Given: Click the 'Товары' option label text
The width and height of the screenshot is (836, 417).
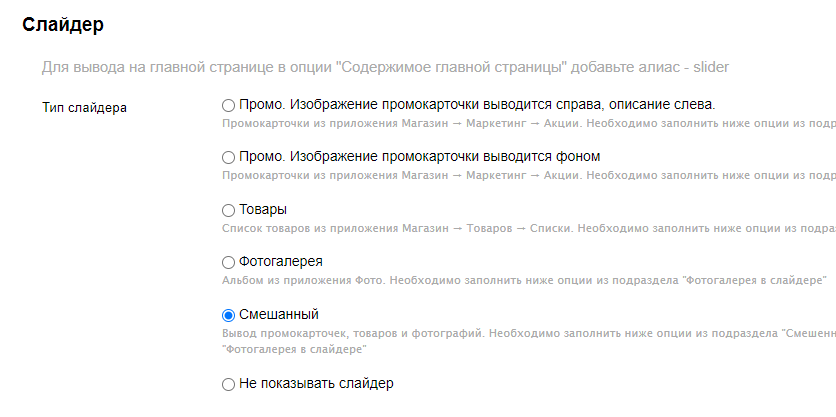Looking at the screenshot, I should pyautogui.click(x=263, y=210).
